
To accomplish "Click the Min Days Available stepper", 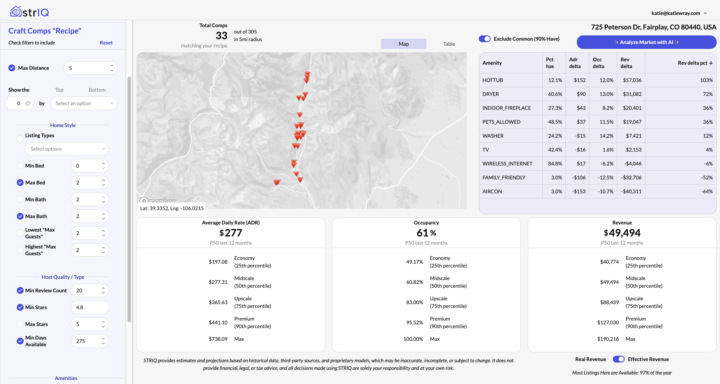I will (x=103, y=341).
